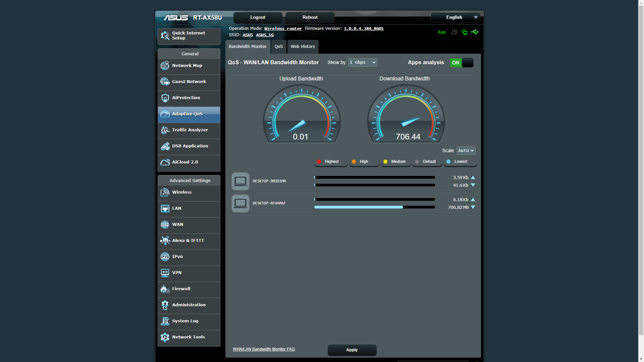This screenshot has height=362, width=644.
Task: Switch to the QoS tab
Action: [278, 47]
